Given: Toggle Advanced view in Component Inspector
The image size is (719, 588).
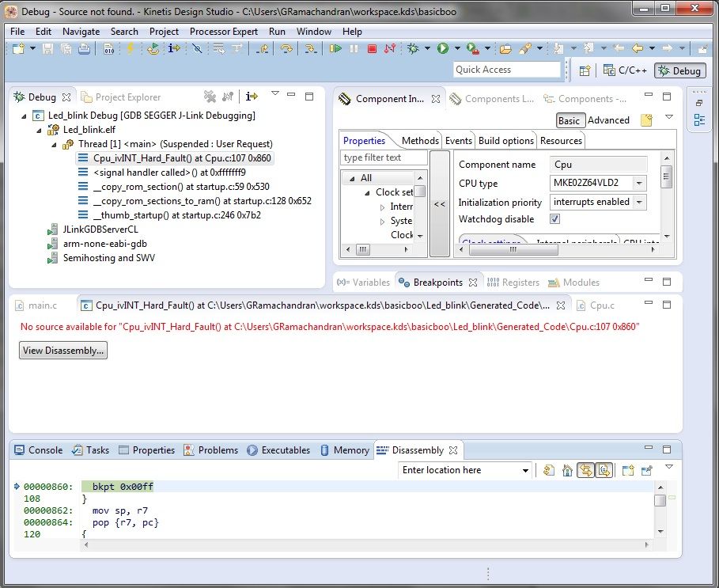Looking at the screenshot, I should pos(608,120).
